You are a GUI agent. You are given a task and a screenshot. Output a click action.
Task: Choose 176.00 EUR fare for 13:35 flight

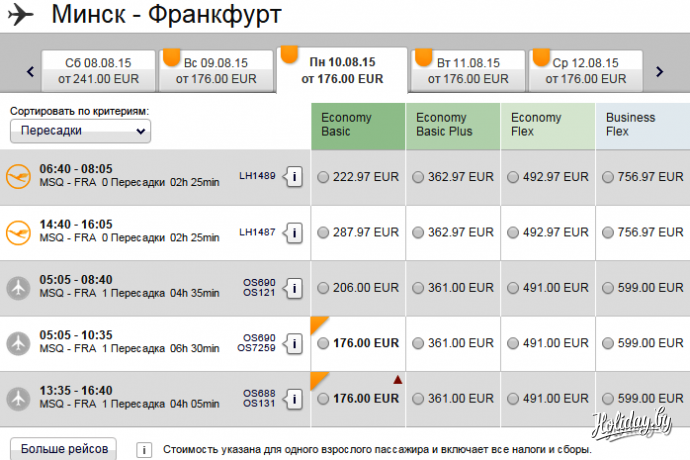coord(323,398)
